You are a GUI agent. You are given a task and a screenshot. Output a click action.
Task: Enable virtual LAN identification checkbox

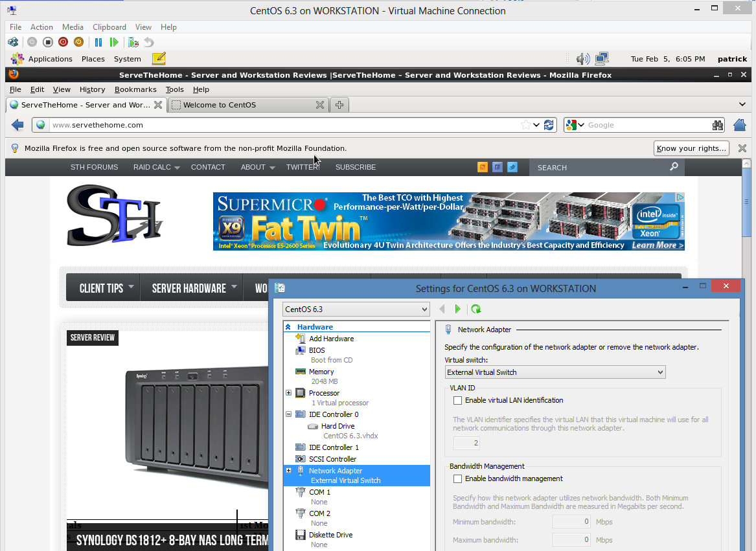(458, 401)
